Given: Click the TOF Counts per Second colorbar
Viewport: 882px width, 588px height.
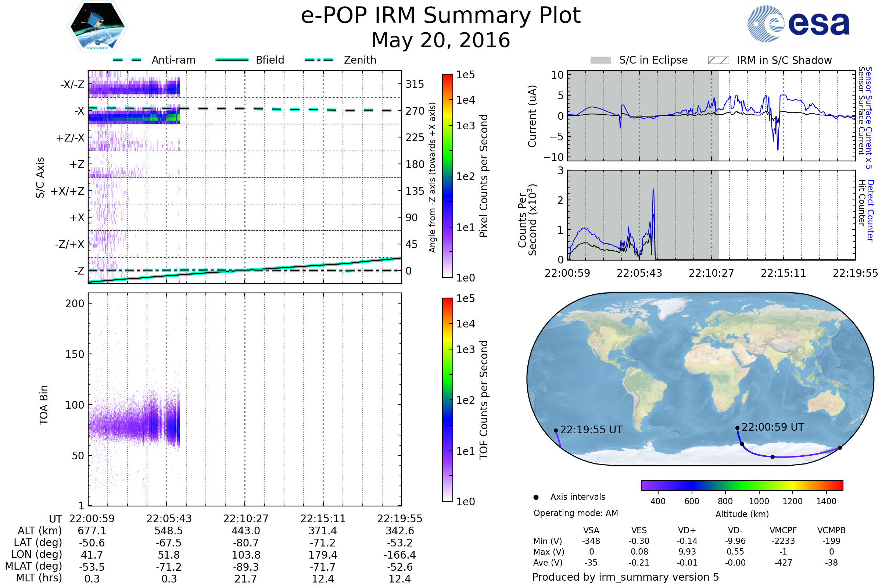Looking at the screenshot, I should coord(447,399).
